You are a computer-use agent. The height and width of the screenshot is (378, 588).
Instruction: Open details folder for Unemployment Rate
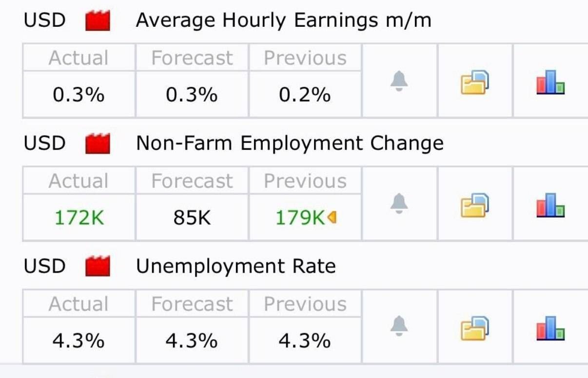(x=475, y=328)
